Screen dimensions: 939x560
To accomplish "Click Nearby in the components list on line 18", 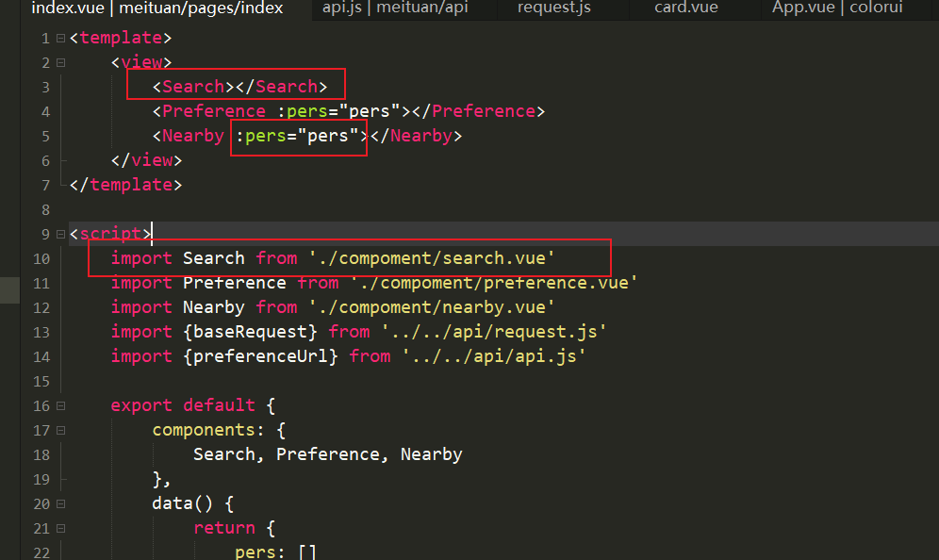I will (431, 454).
